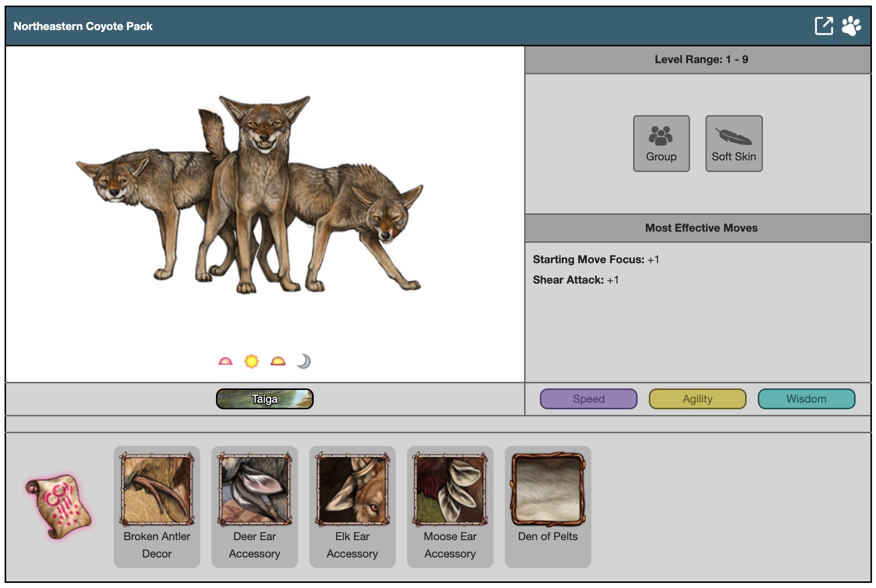Click the purple Speed stat tag
Image resolution: width=876 pixels, height=588 pixels.
click(588, 399)
